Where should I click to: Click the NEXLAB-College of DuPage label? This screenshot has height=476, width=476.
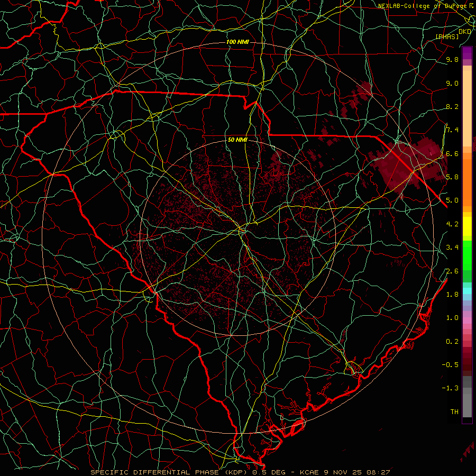point(423,6)
